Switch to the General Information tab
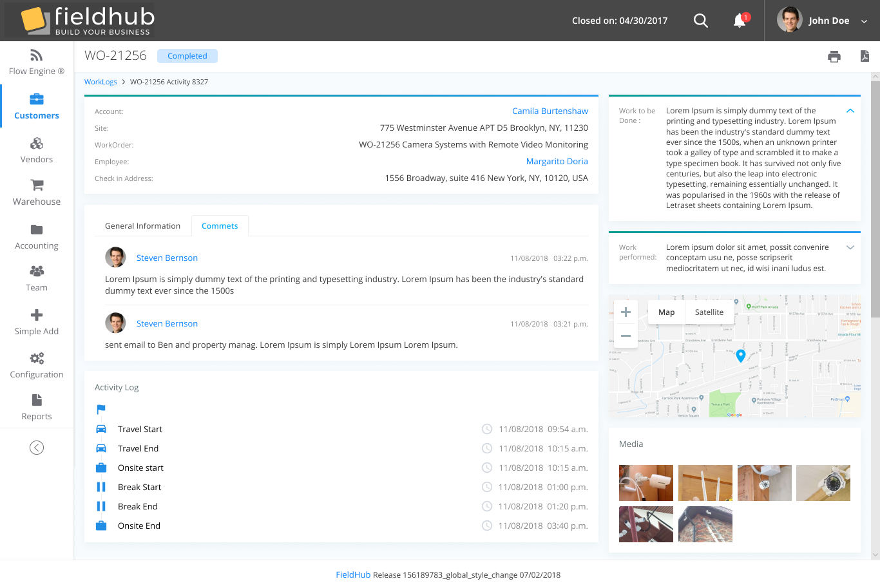Viewport: 880px width, 588px height. (x=142, y=225)
